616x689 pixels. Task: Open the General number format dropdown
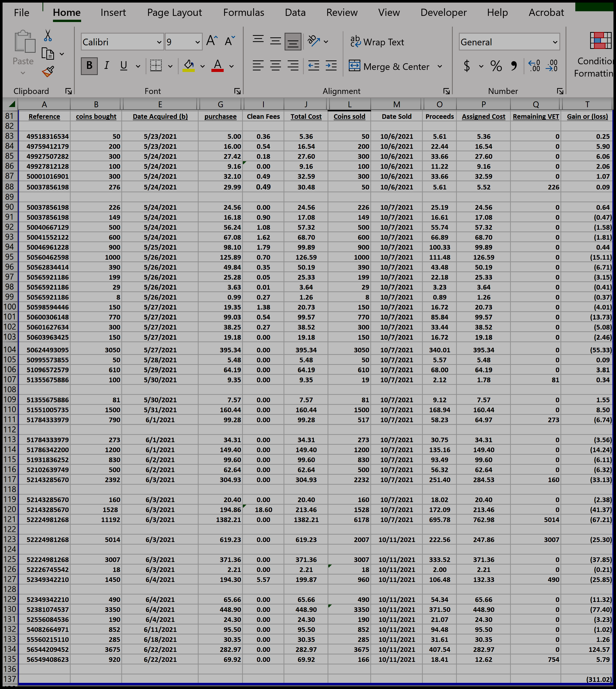pyautogui.click(x=555, y=42)
